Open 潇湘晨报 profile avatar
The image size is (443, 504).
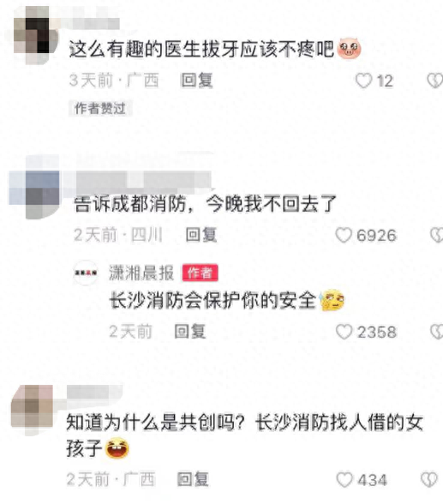coord(86,273)
